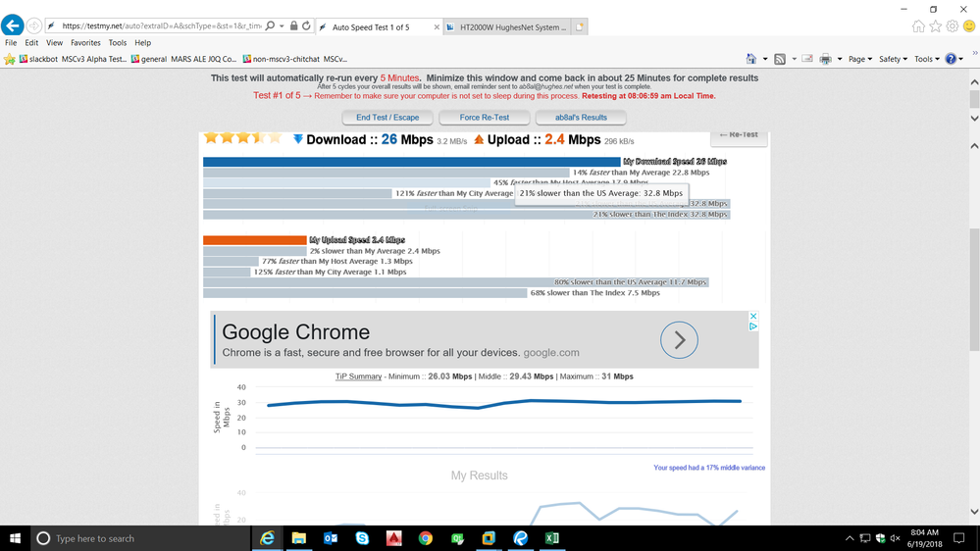Click the browser forward arrow
This screenshot has width=980, height=551.
33,26
